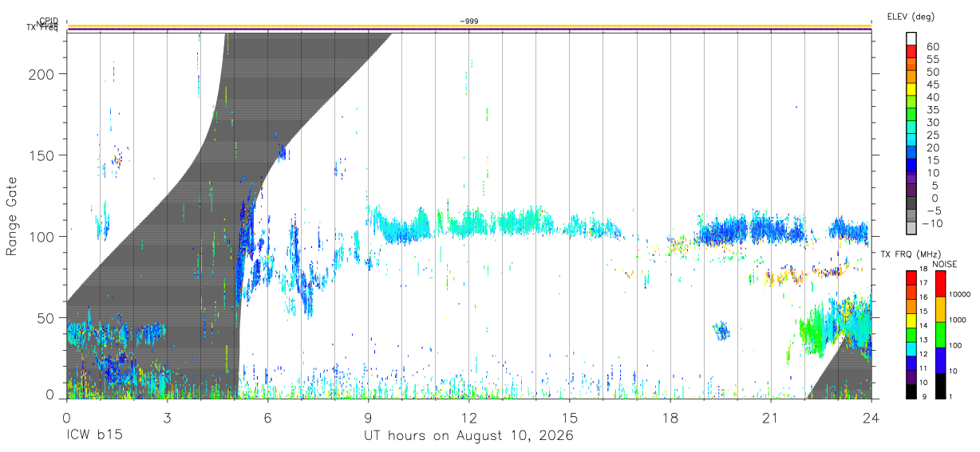Click the yellow segment of TX FRQ colorbar
This screenshot has width=980, height=452.
(x=911, y=320)
